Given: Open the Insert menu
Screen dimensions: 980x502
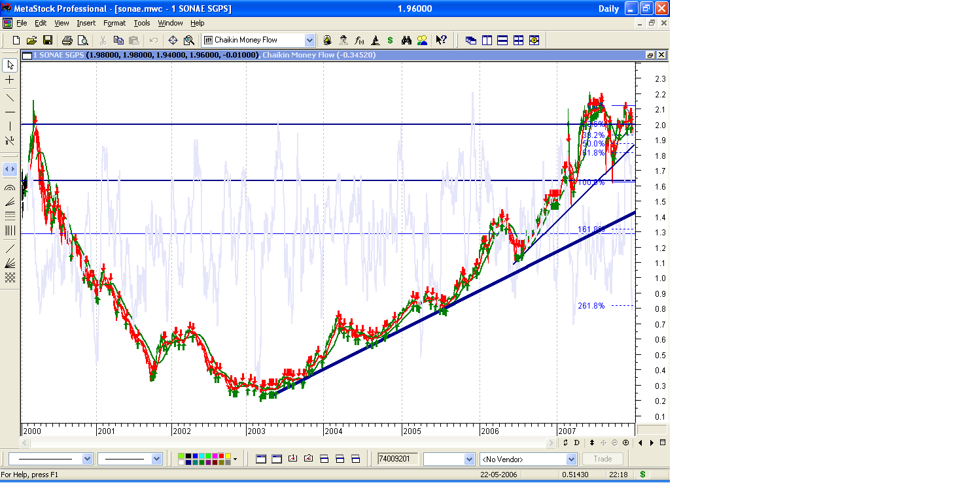Looking at the screenshot, I should [x=86, y=23].
